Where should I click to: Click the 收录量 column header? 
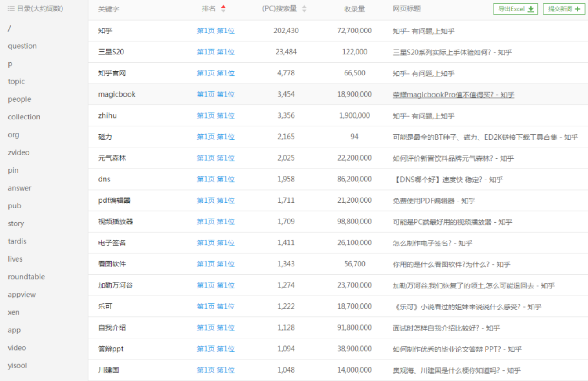(x=354, y=9)
